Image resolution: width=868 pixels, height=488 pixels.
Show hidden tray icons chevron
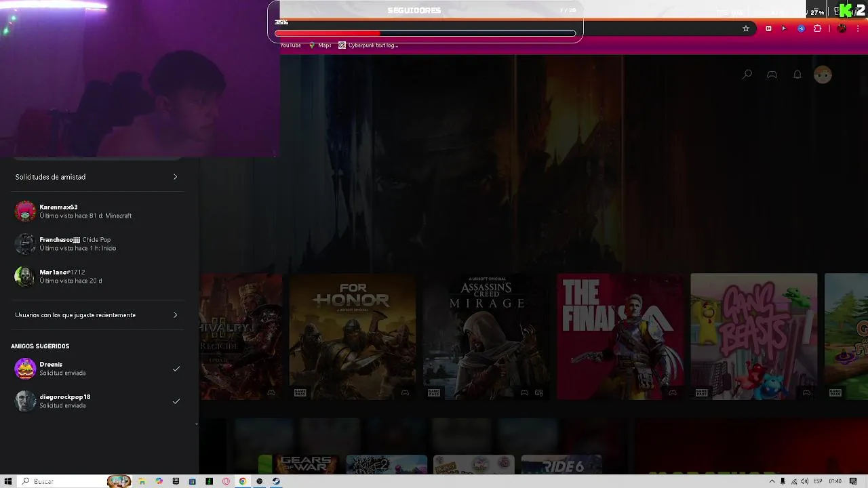point(772,481)
